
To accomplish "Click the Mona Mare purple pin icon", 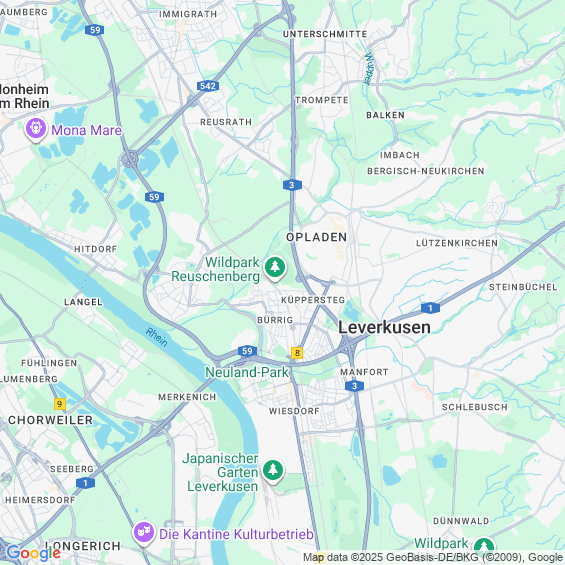I will (x=36, y=129).
